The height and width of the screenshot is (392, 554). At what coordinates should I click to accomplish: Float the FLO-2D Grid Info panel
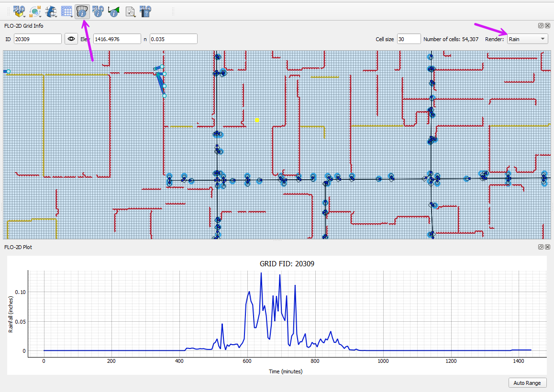click(541, 26)
